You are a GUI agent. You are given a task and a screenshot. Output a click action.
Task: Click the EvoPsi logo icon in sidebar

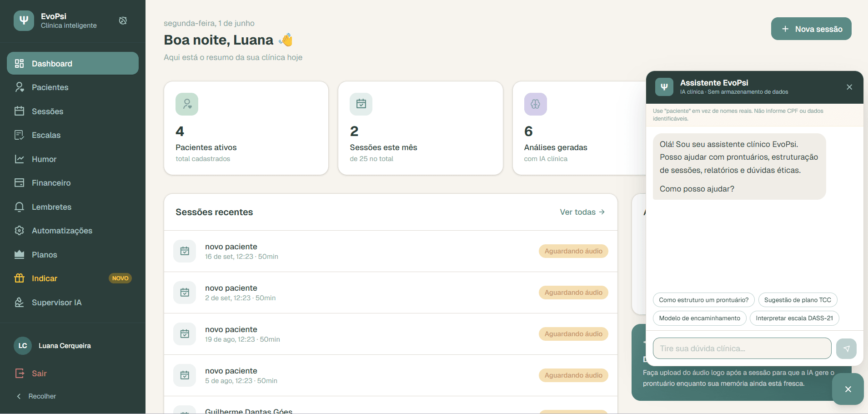24,20
